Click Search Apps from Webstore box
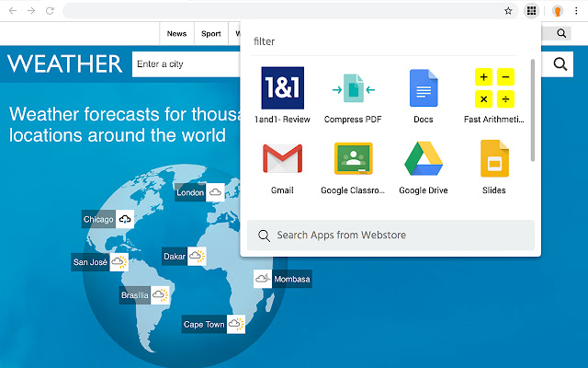 (x=390, y=236)
